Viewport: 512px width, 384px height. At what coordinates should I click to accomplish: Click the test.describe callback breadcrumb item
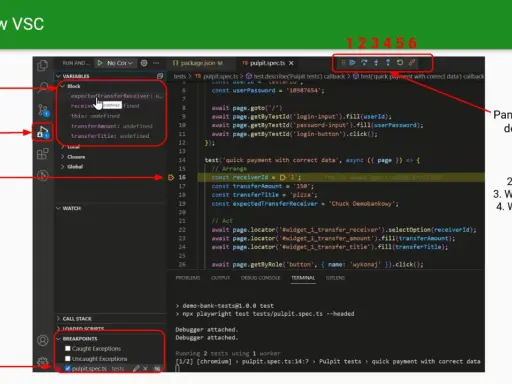(x=296, y=76)
